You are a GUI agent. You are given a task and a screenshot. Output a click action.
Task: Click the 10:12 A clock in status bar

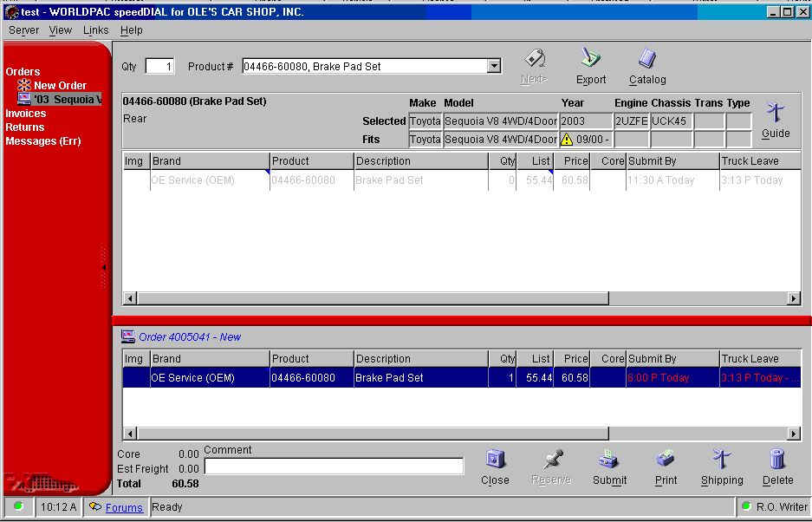pyautogui.click(x=58, y=506)
